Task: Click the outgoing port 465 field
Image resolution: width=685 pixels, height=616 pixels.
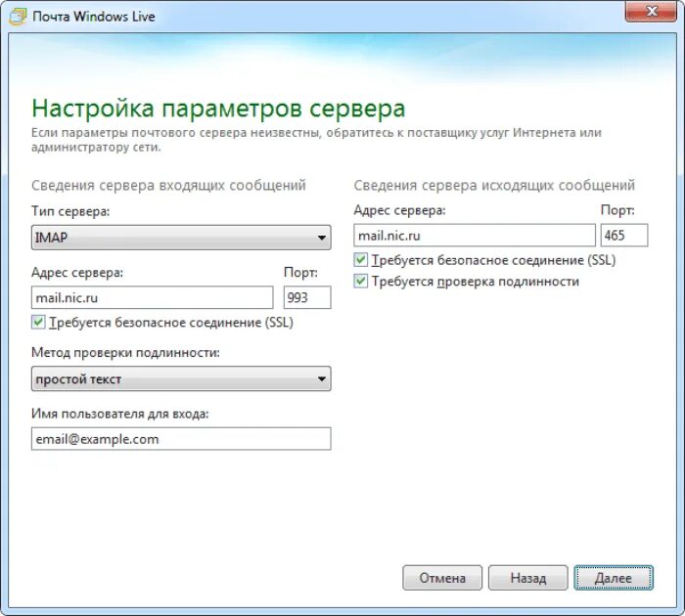Action: 624,236
